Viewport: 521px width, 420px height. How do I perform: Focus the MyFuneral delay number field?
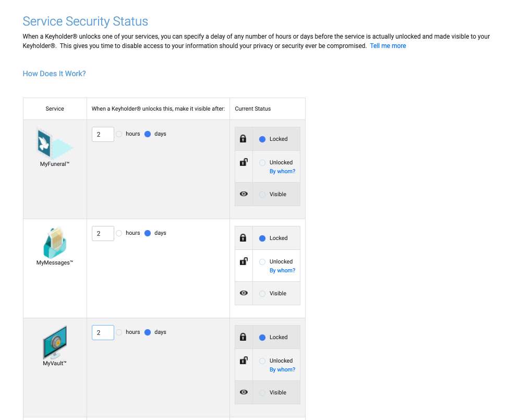click(x=103, y=134)
